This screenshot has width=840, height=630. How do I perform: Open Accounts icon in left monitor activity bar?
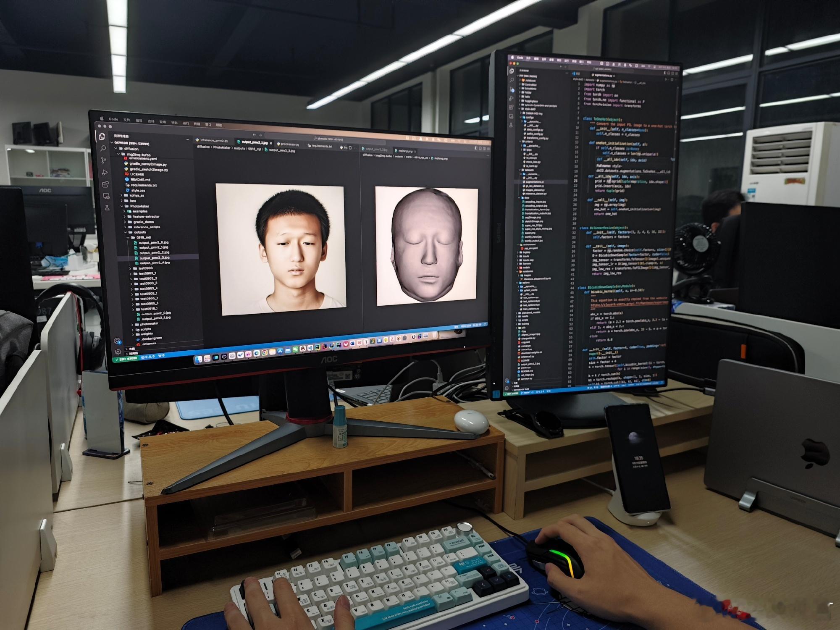pos(117,341)
